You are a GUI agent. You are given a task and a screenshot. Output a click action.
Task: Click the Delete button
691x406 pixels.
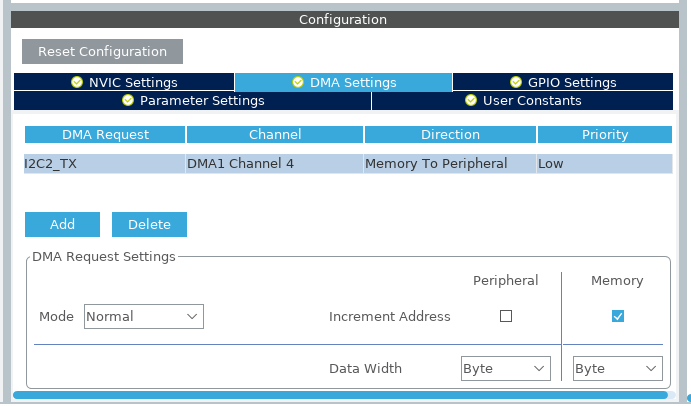(x=149, y=224)
